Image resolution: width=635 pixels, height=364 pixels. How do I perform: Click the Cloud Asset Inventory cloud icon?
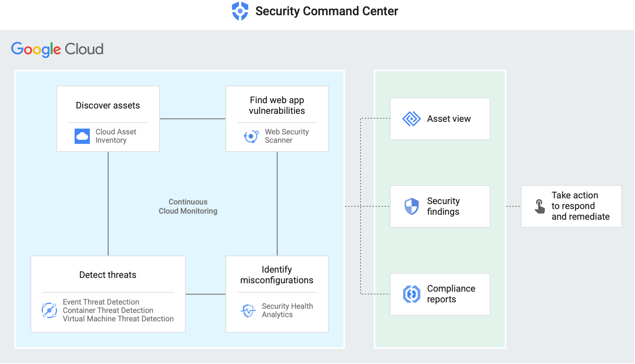click(82, 136)
